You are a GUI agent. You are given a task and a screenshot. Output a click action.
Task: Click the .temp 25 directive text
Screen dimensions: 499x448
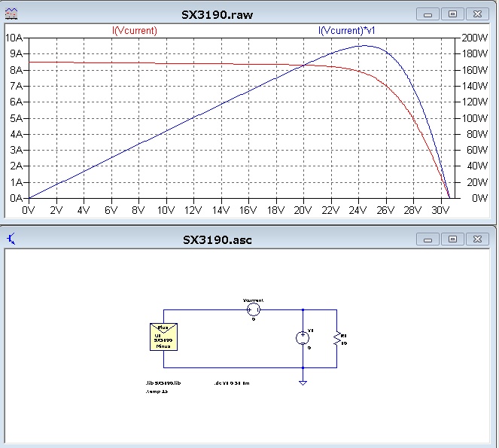coord(157,392)
